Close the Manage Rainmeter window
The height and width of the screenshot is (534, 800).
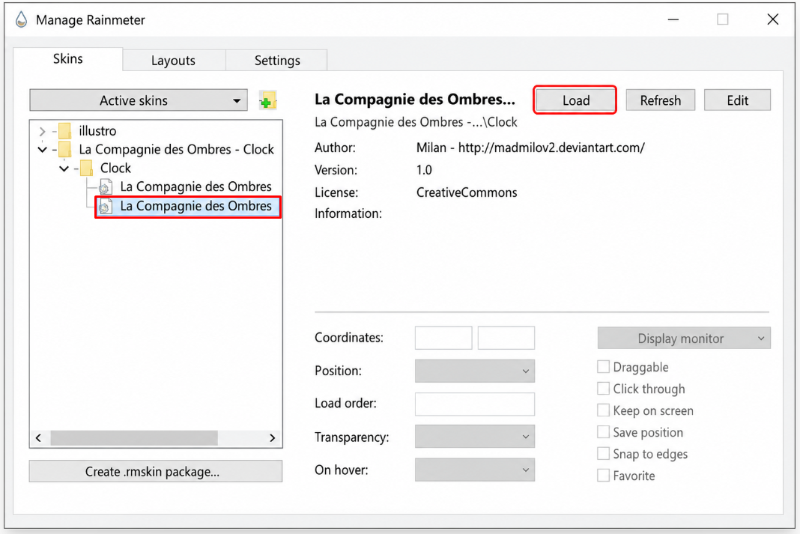point(772,19)
